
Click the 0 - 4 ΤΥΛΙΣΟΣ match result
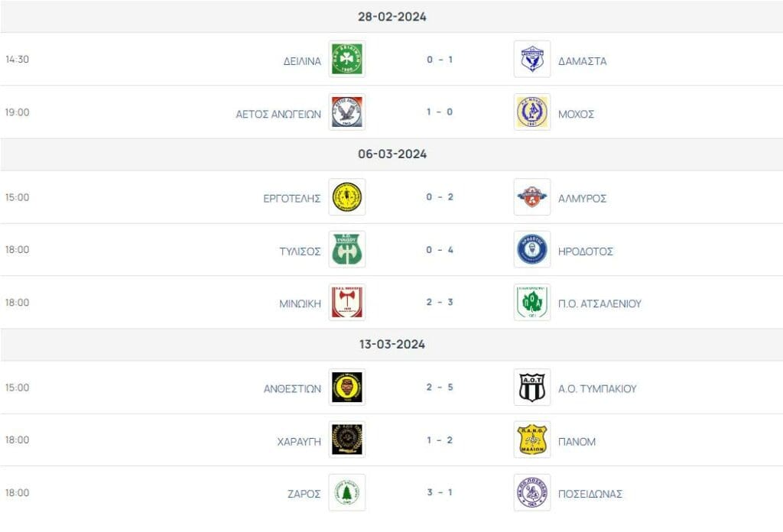(x=440, y=249)
